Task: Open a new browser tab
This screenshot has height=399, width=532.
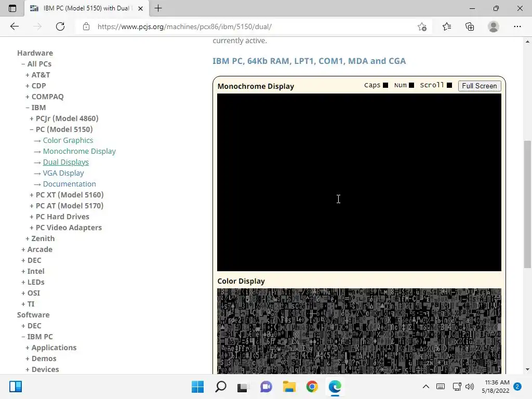Action: click(x=158, y=8)
